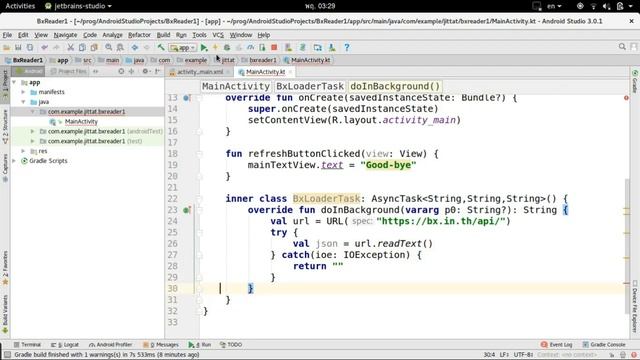Apply changes with the lightning bolt icon

pos(215,48)
